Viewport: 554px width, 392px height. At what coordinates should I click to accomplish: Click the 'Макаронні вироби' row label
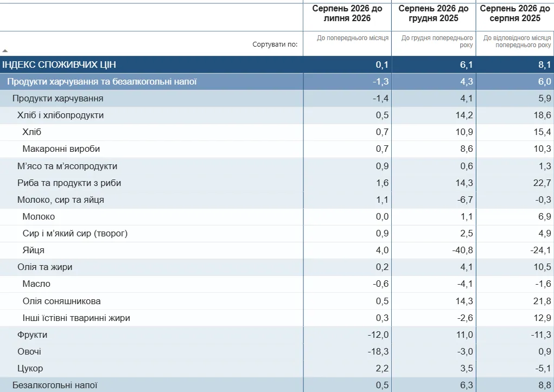click(x=61, y=149)
